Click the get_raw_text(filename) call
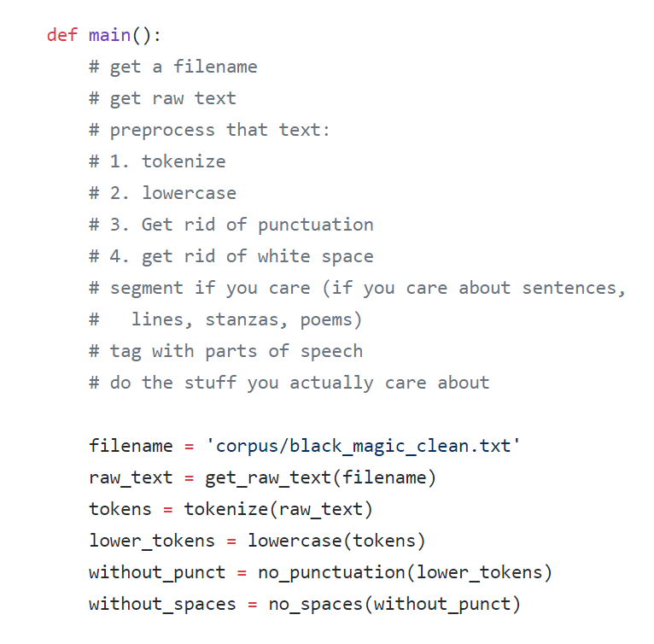 click(x=320, y=478)
